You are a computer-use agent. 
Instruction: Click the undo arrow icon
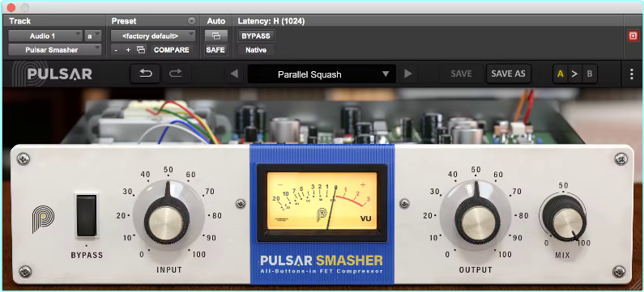click(145, 74)
